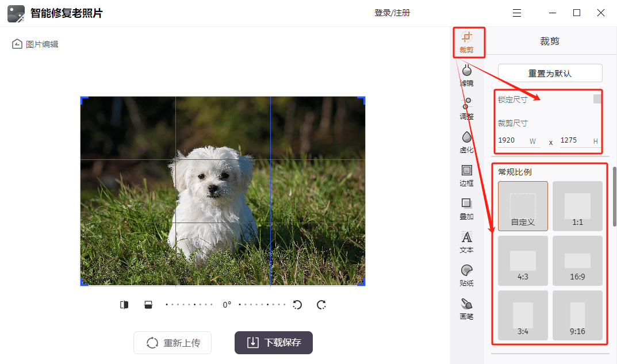The height and width of the screenshot is (364, 617).
Task: Flip the image vertically
Action: 148,305
